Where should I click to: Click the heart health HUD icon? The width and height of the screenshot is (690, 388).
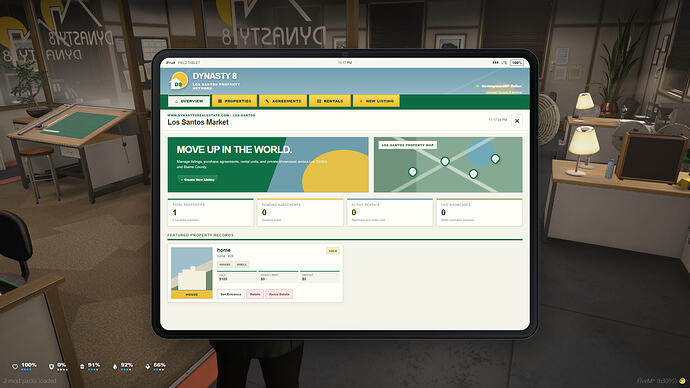[x=15, y=366]
